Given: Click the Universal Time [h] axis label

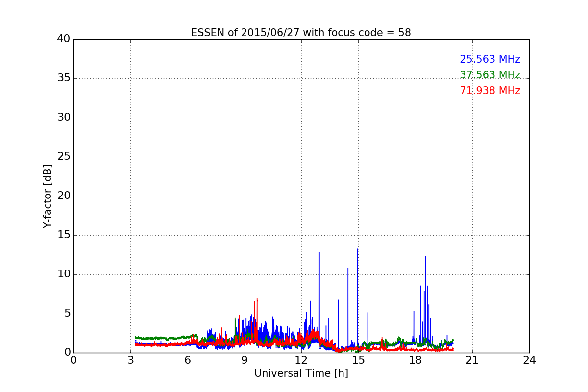Looking at the screenshot, I should pos(301,373).
